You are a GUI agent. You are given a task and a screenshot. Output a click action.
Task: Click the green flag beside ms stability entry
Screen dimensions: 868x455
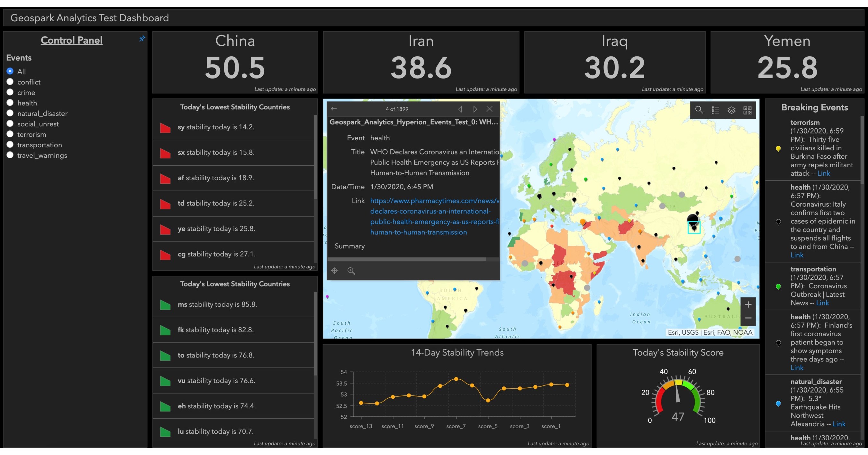click(165, 305)
